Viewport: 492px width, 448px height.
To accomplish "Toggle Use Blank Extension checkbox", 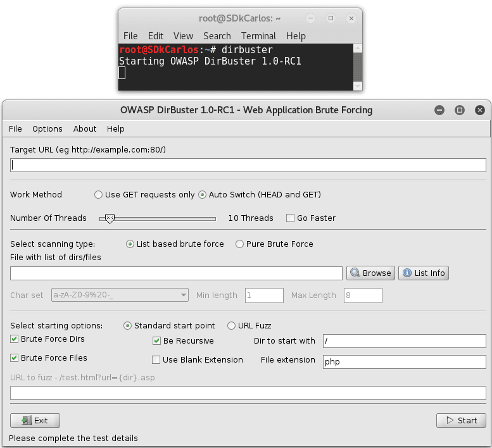I will tap(157, 360).
